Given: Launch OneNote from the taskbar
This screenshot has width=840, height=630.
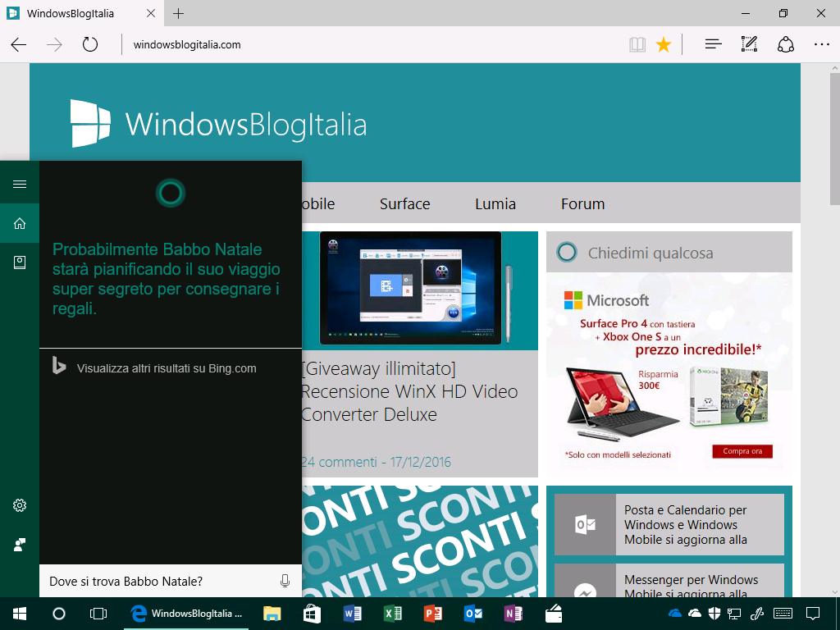Looking at the screenshot, I should 514,614.
